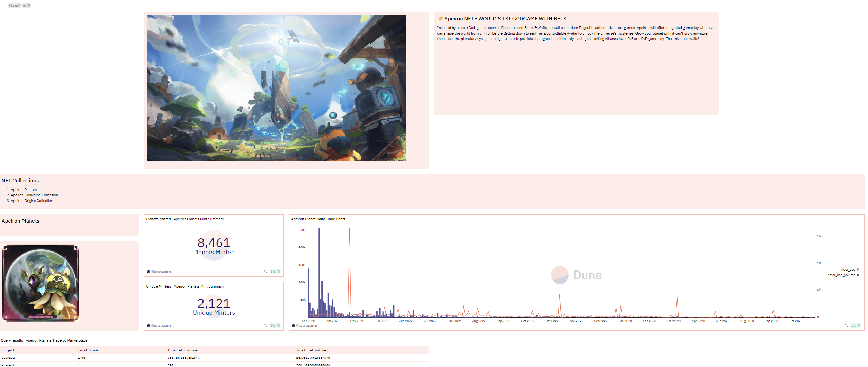Click the 14d freshness badge on Daily Trade Chart
Image resolution: width=868 pixels, height=367 pixels.
856,325
